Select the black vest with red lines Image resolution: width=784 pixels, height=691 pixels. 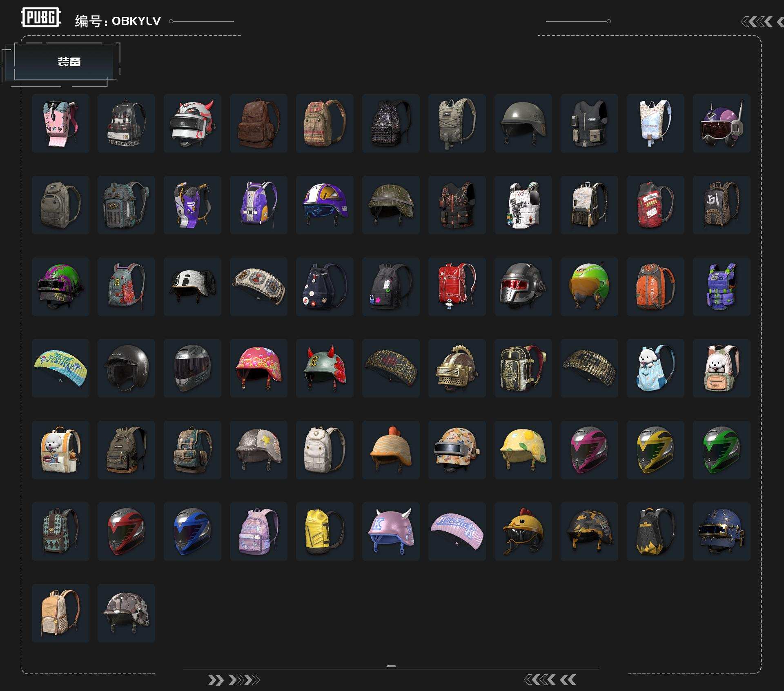click(457, 205)
